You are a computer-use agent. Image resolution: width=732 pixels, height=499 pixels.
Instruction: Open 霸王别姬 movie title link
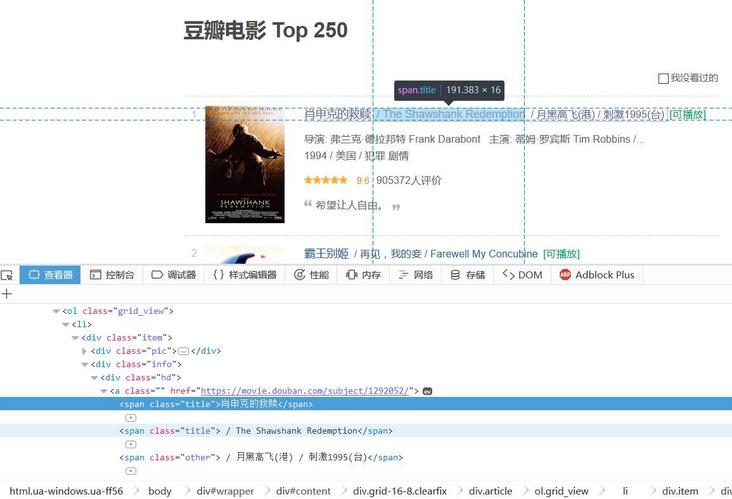pos(326,253)
